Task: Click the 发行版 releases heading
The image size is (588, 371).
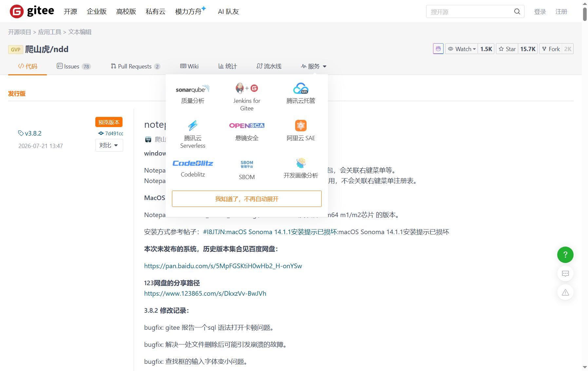Action: 17,94
